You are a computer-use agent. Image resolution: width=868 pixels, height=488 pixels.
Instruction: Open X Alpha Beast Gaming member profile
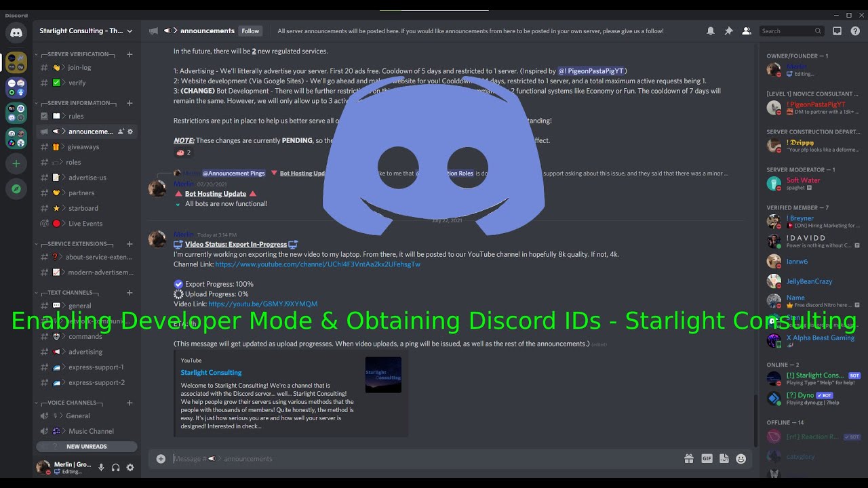pos(814,340)
